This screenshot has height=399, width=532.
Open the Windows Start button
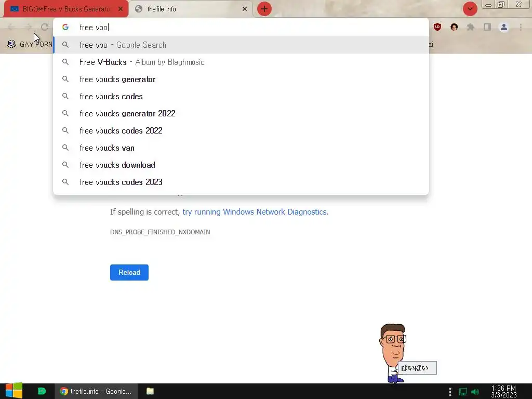pyautogui.click(x=14, y=391)
